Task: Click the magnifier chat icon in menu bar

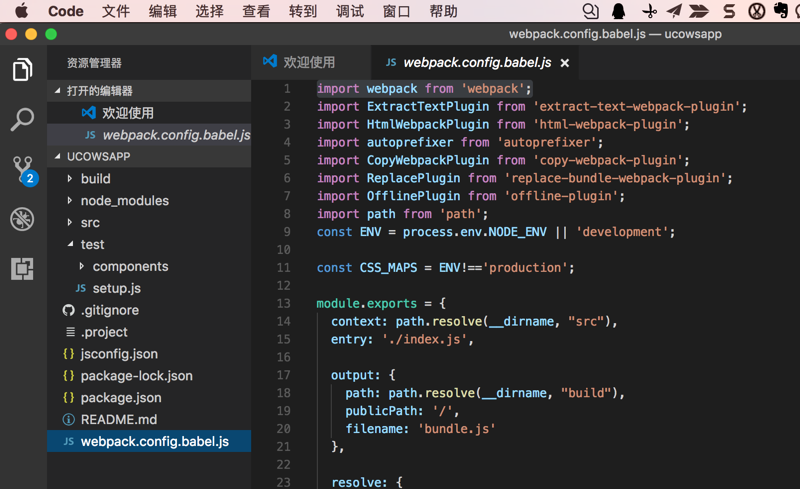Action: point(590,11)
